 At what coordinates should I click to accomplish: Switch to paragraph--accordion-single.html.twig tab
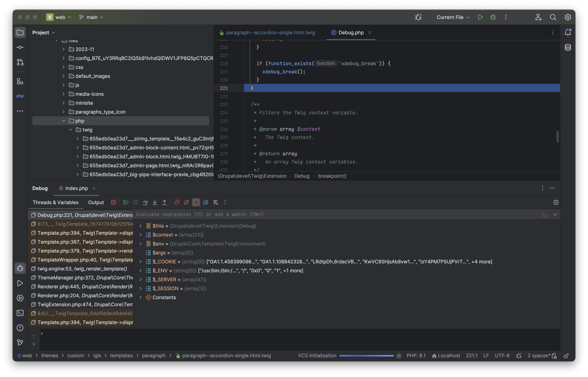[x=267, y=33]
